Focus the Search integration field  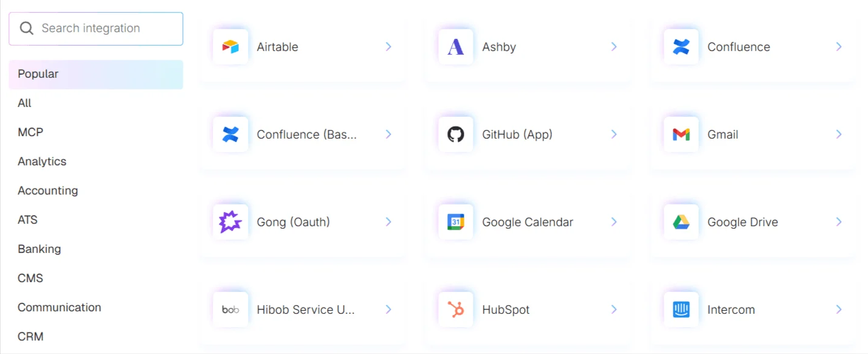click(x=96, y=29)
